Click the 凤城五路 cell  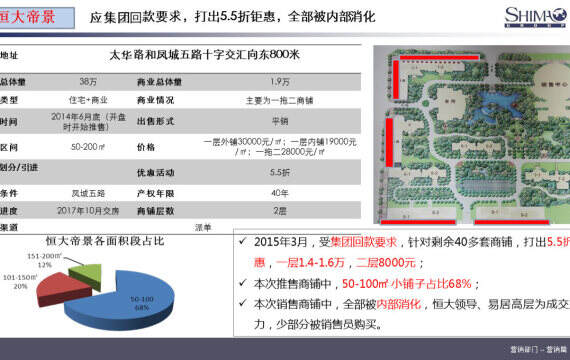coord(88,193)
